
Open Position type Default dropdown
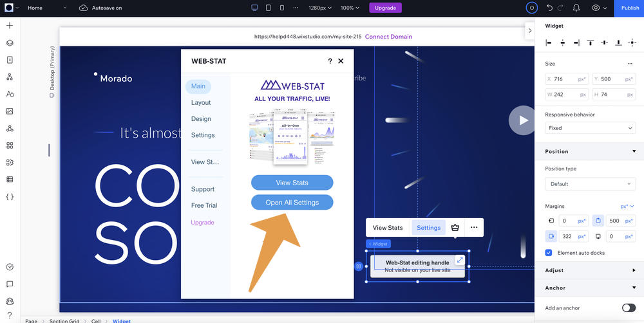(590, 184)
